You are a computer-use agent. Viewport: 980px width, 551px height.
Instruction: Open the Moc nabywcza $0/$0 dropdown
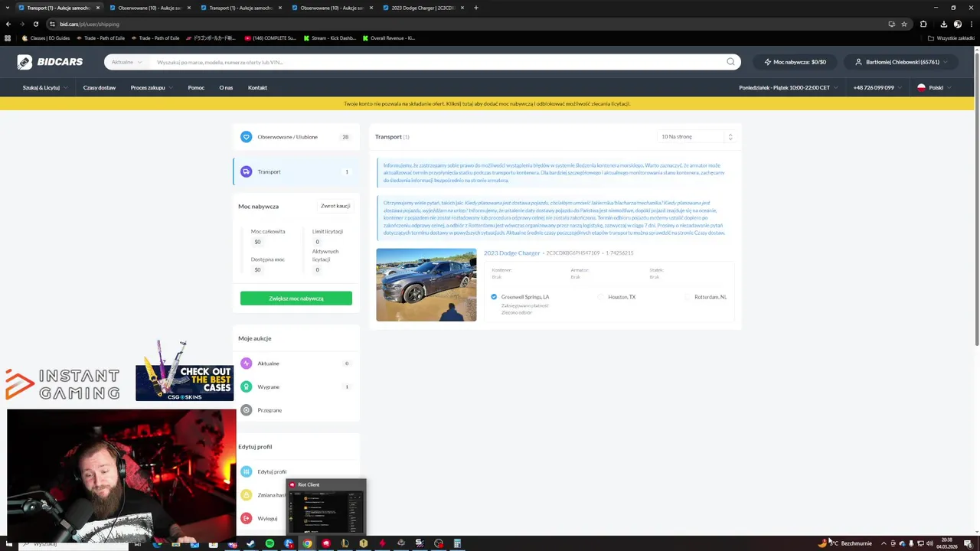(796, 62)
